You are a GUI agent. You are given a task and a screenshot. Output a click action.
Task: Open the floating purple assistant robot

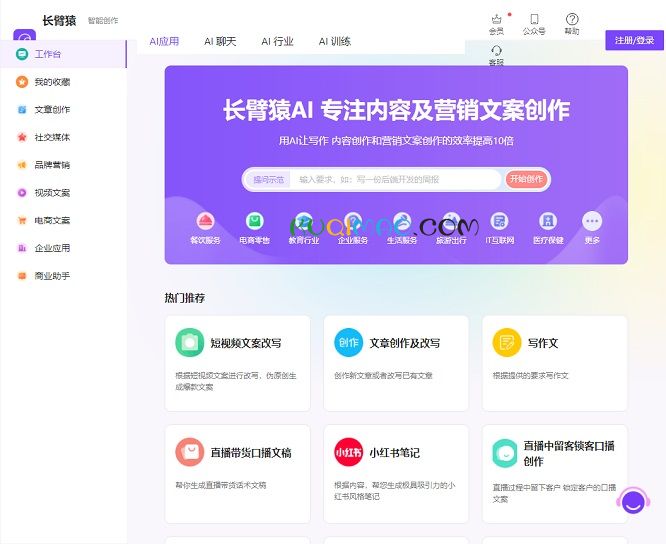coord(633,502)
